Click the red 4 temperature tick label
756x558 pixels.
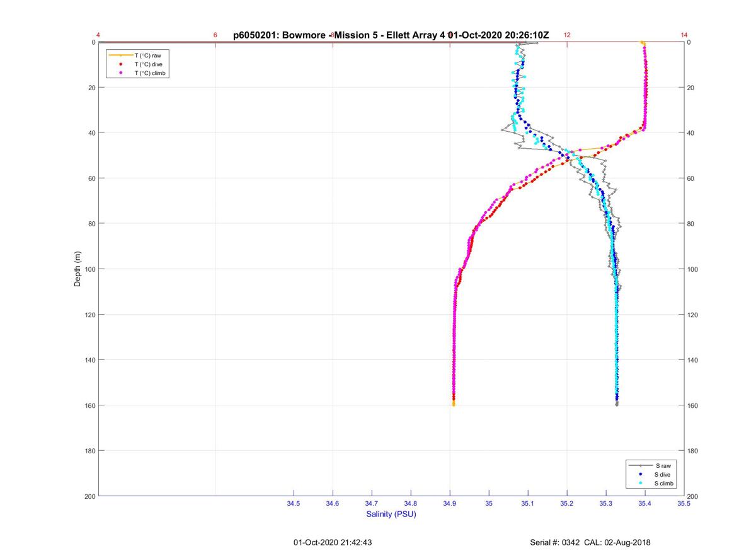pos(98,35)
